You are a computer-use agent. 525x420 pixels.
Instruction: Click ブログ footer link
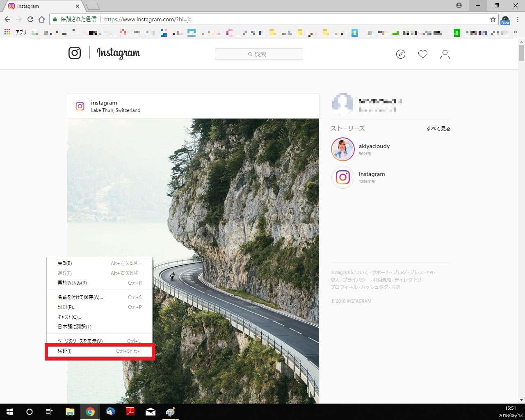click(x=400, y=272)
